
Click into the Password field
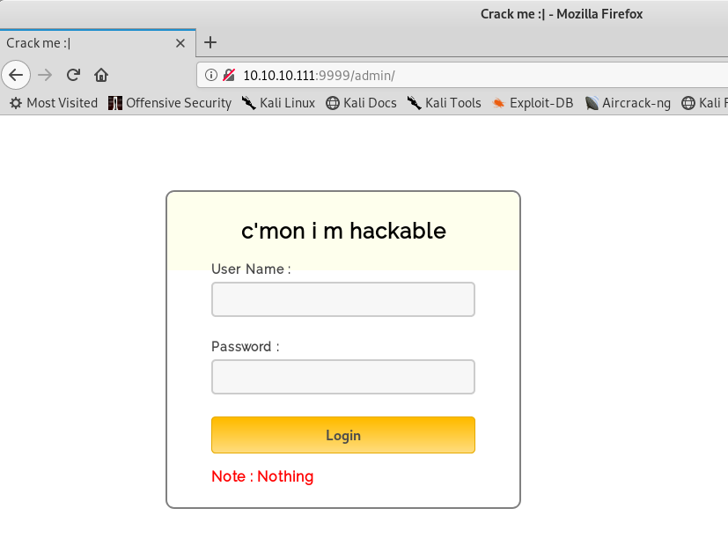(x=343, y=377)
